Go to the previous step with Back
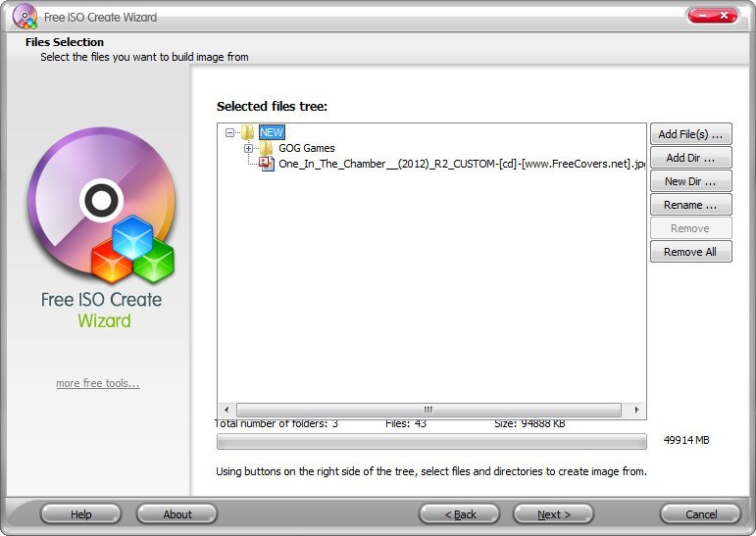Viewport: 756px width, 536px height. (x=460, y=514)
